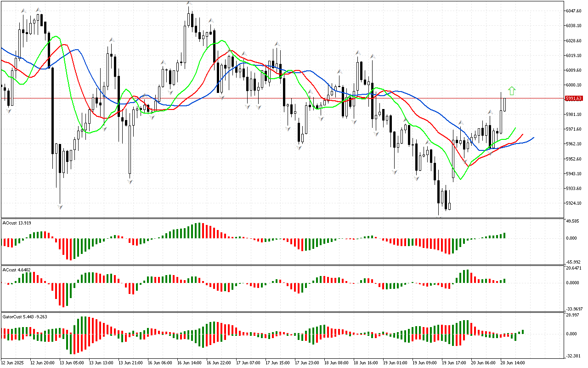Select the green Alligator line at its right end
This screenshot has width=588, height=368.
[x=515, y=128]
